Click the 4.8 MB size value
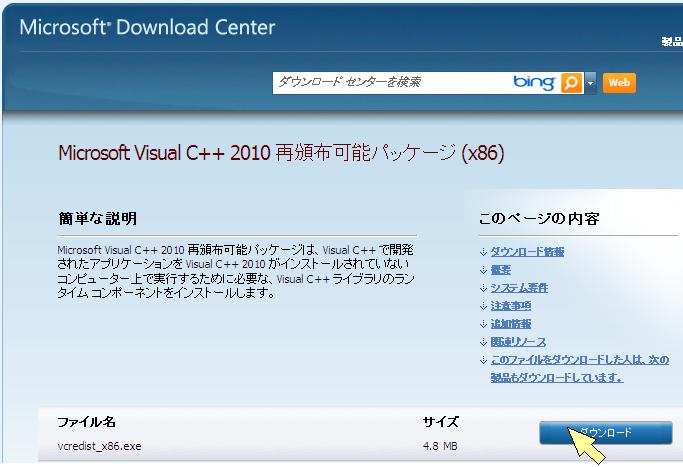The height and width of the screenshot is (467, 683). (440, 446)
